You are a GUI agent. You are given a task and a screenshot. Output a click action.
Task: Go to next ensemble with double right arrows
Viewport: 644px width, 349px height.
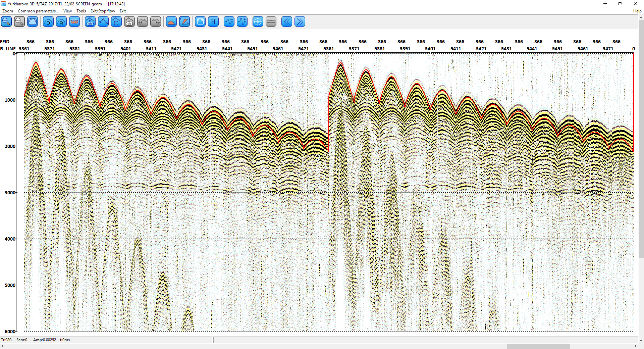[x=300, y=22]
